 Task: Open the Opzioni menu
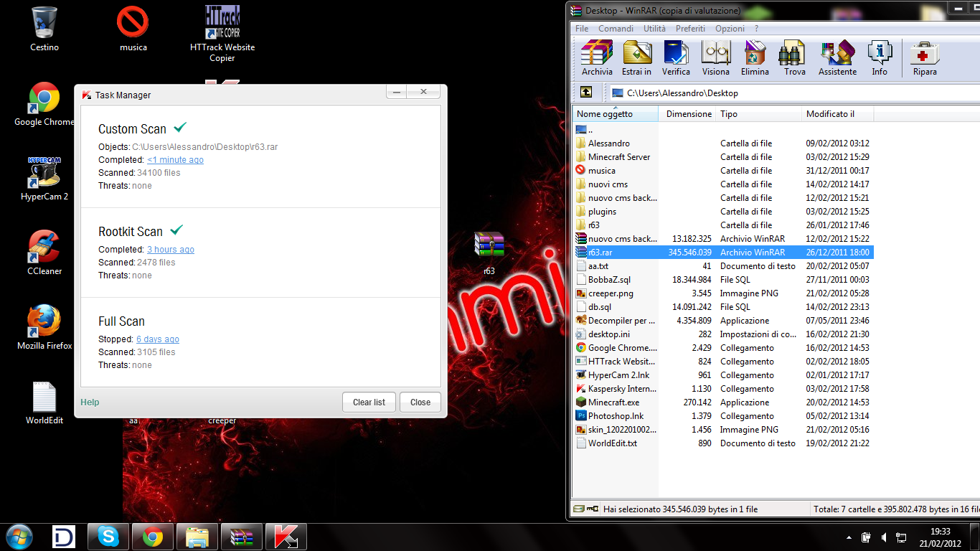(730, 29)
